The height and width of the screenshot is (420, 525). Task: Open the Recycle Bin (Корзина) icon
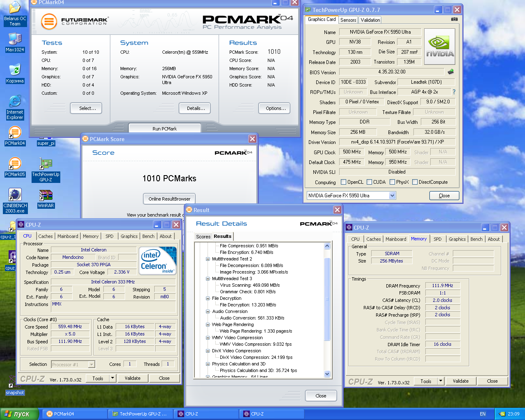click(15, 74)
